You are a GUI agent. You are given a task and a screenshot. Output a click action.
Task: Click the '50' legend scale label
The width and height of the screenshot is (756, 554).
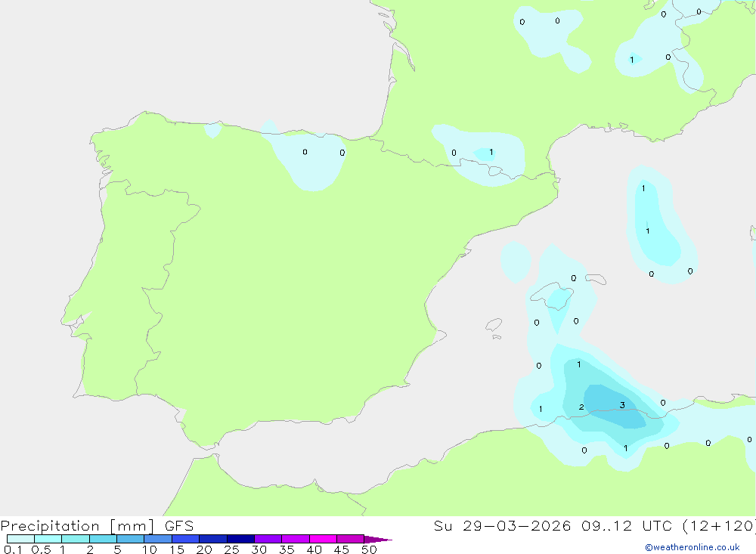[369, 549]
